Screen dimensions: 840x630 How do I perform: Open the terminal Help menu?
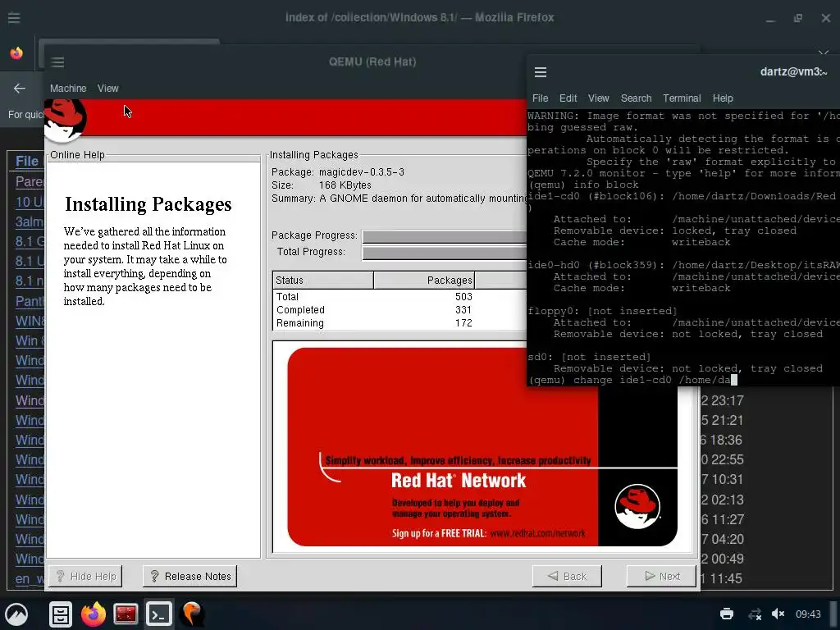click(x=723, y=98)
